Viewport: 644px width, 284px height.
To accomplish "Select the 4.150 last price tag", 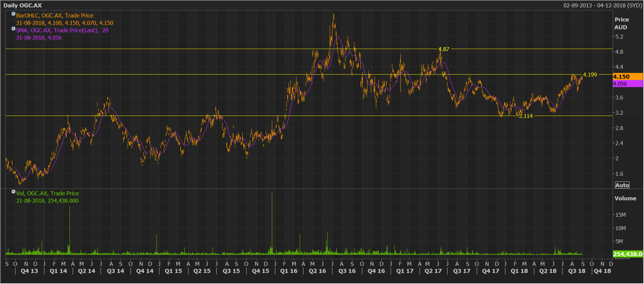I will 627,76.
